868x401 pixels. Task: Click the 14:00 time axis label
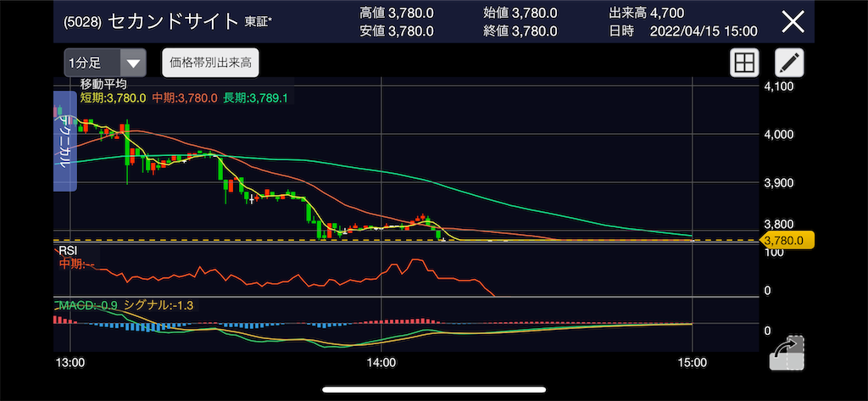tap(381, 364)
